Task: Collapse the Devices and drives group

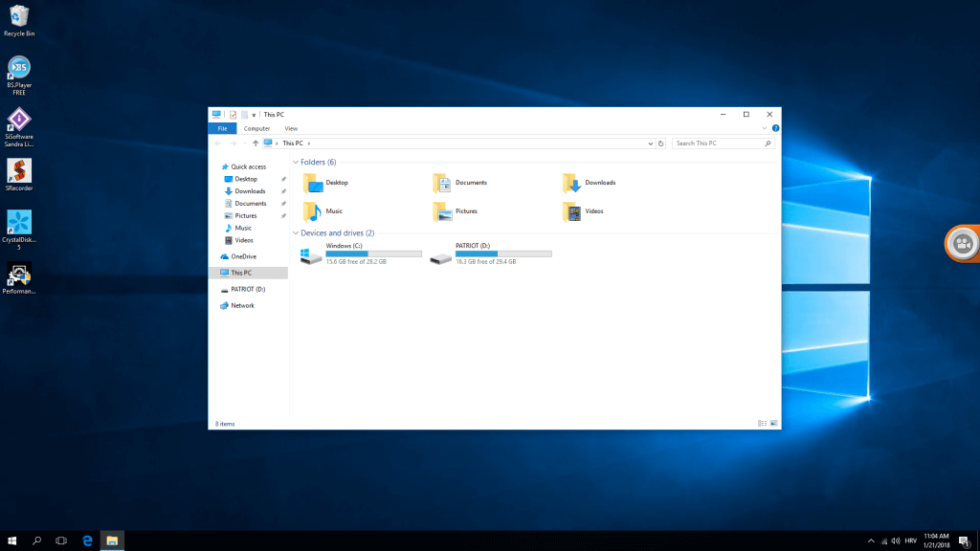Action: click(296, 233)
